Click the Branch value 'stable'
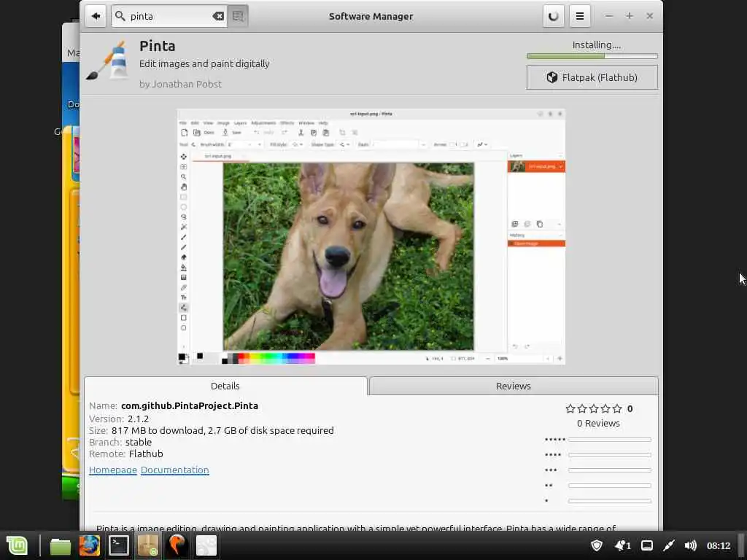 [x=139, y=442]
